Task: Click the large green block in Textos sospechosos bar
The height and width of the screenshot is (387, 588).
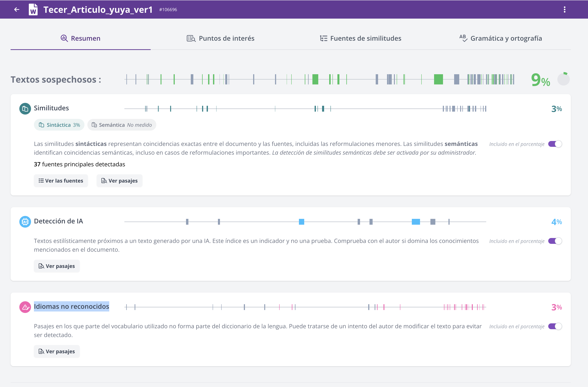Action: tap(438, 79)
